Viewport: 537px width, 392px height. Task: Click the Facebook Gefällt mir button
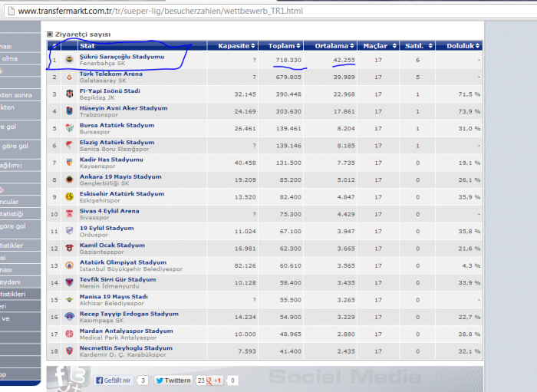pos(114,380)
